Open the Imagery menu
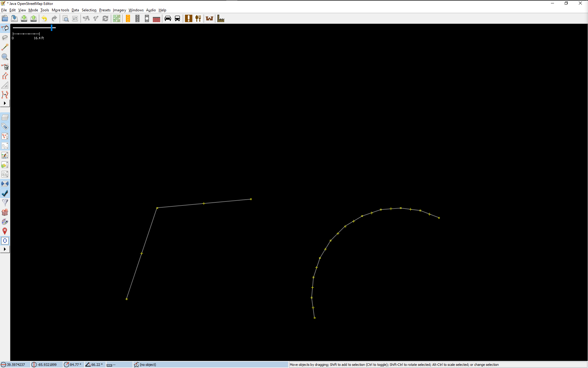The height and width of the screenshot is (368, 588). (119, 10)
